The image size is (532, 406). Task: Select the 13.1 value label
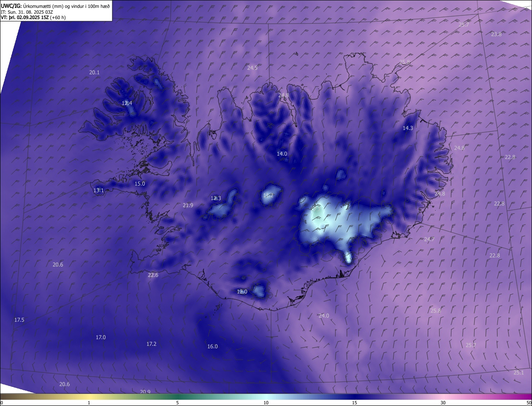tap(99, 190)
